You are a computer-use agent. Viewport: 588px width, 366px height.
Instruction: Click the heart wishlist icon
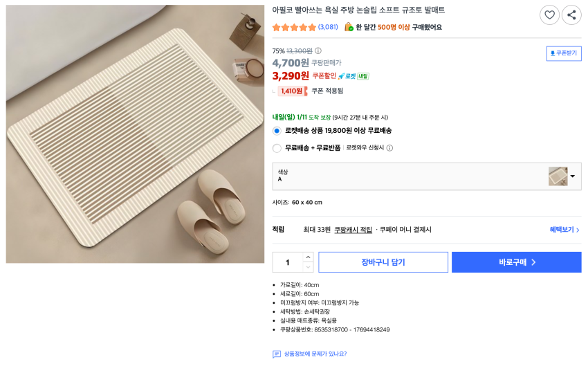pos(549,15)
